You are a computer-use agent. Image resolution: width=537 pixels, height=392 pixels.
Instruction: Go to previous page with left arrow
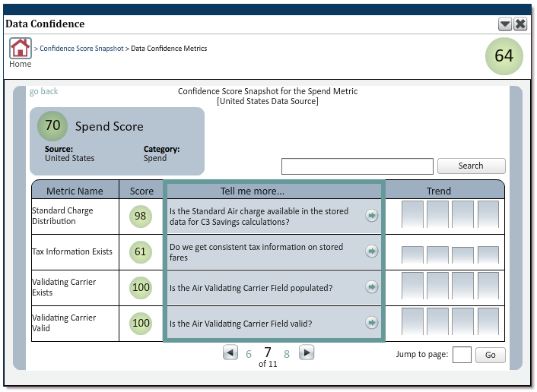pyautogui.click(x=230, y=352)
